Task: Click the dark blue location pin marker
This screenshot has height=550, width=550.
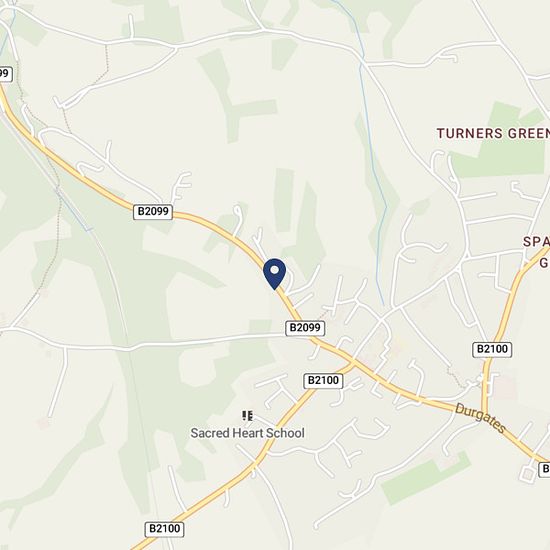Action: [x=274, y=274]
